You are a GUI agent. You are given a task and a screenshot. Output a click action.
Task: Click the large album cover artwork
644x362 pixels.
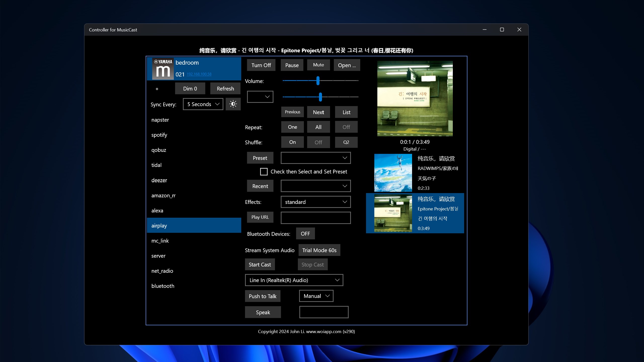click(x=415, y=98)
